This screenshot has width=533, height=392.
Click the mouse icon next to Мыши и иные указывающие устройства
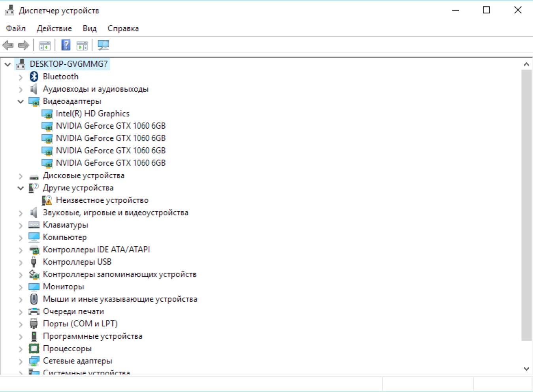point(34,299)
